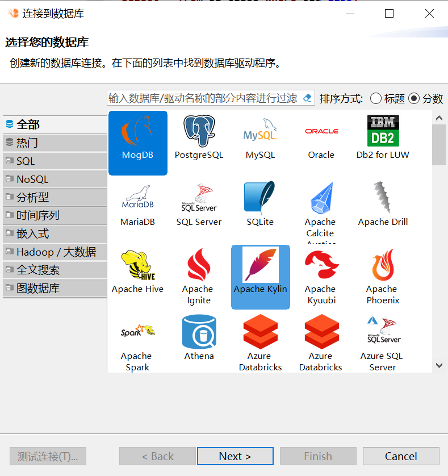Select the Athena database icon
The width and height of the screenshot is (448, 476).
coord(199,332)
